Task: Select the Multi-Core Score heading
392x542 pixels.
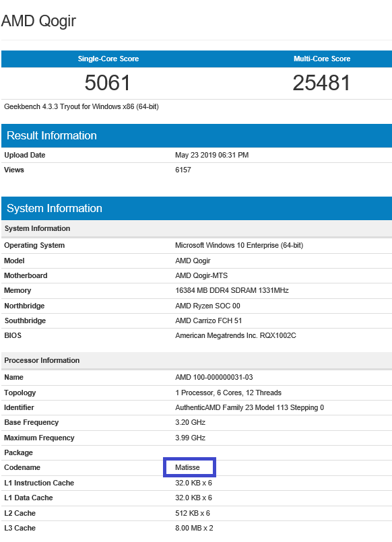Action: 322,59
